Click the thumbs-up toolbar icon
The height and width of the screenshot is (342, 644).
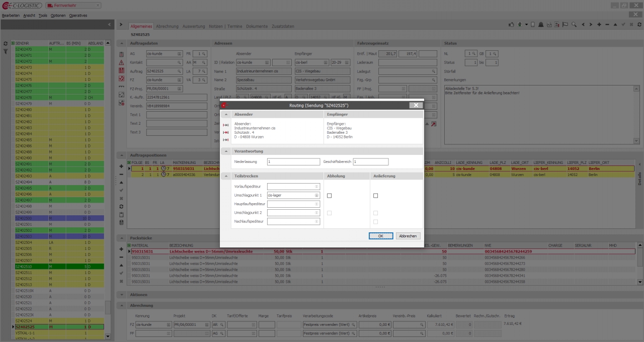[x=511, y=24]
